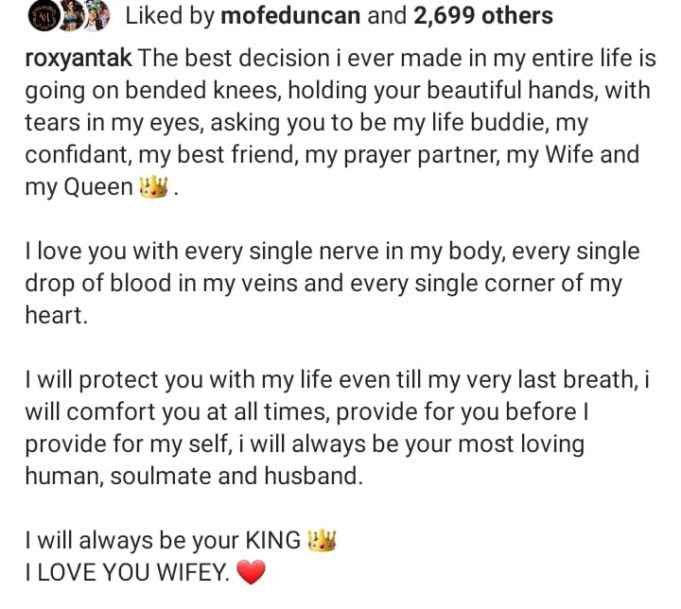
Task: Click the crown emoji next to KING
Action: (321, 541)
